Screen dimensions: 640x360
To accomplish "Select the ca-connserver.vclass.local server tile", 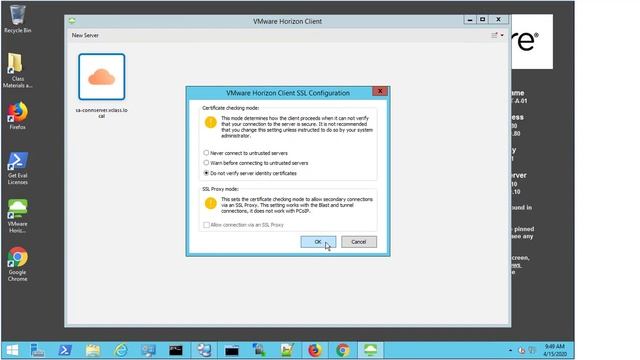I will (102, 77).
